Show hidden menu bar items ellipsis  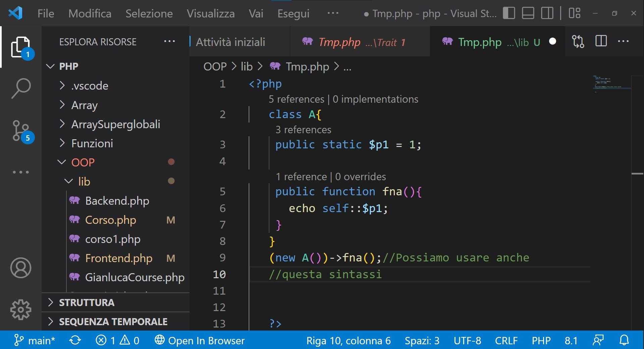[333, 13]
